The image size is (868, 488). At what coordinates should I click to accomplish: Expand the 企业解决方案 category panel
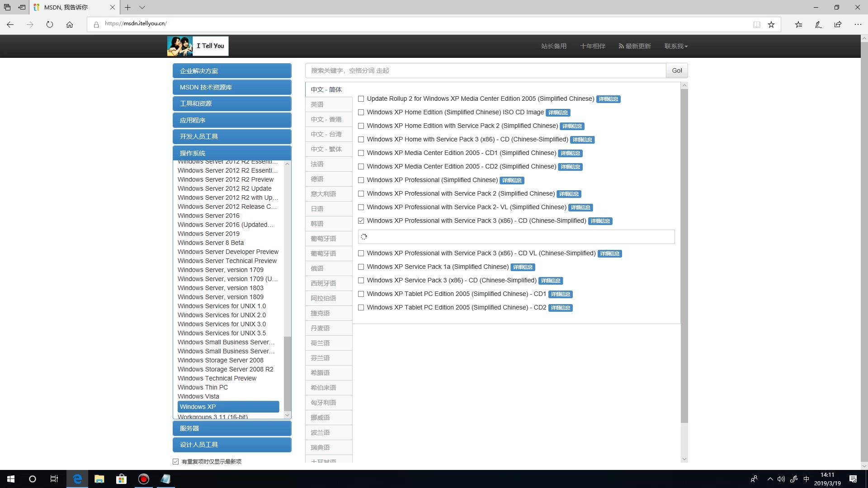click(x=232, y=71)
